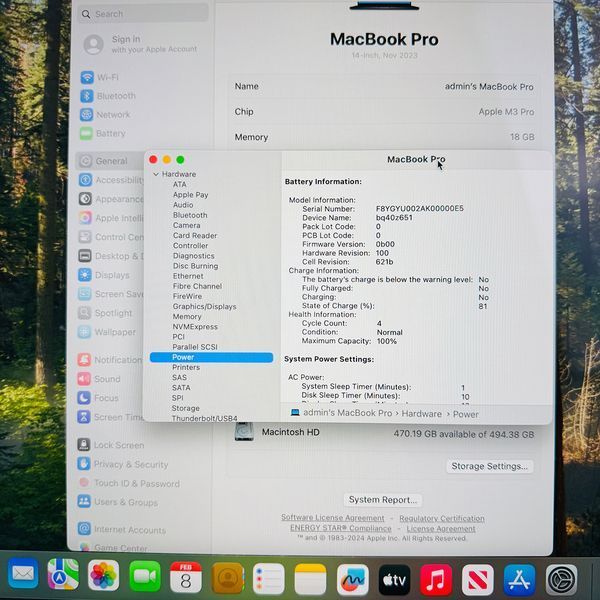Screen dimensions: 600x600
Task: Open App Store from Dock
Action: (x=519, y=580)
